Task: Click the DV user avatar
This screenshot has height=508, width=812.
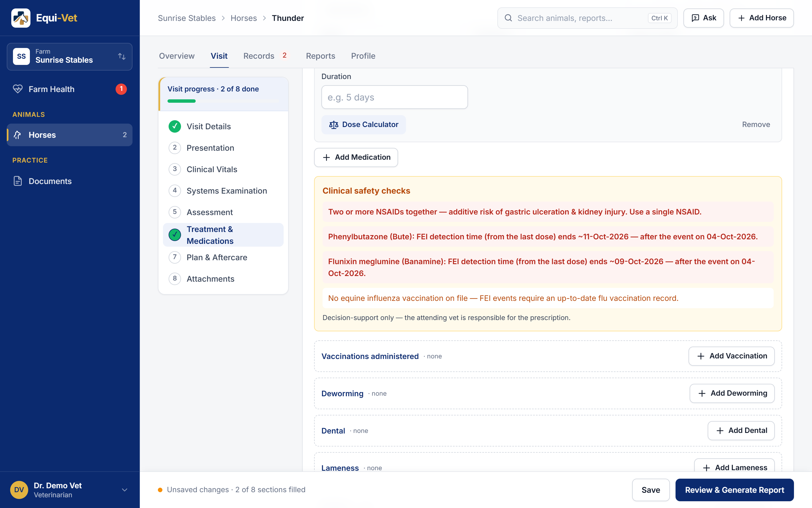Action: [x=19, y=490]
